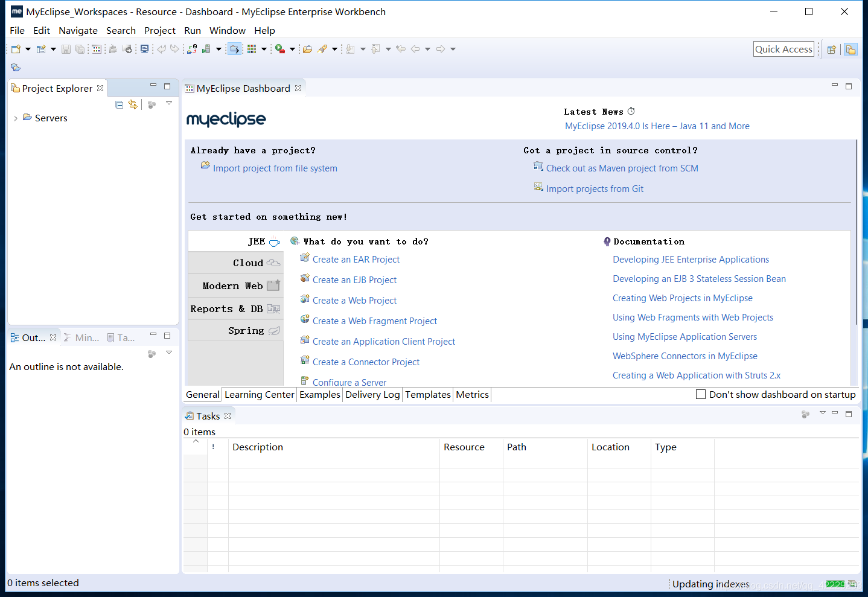Switch to Learning Center tab

point(260,394)
